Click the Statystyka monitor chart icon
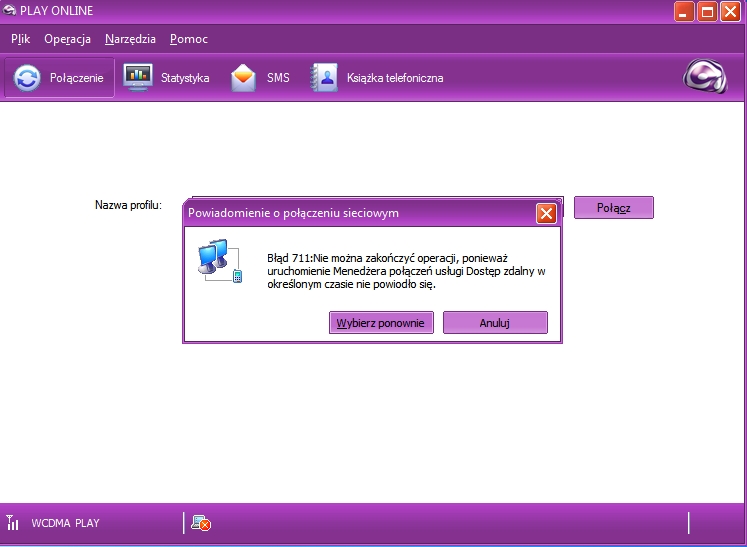This screenshot has height=547, width=747. (x=138, y=77)
